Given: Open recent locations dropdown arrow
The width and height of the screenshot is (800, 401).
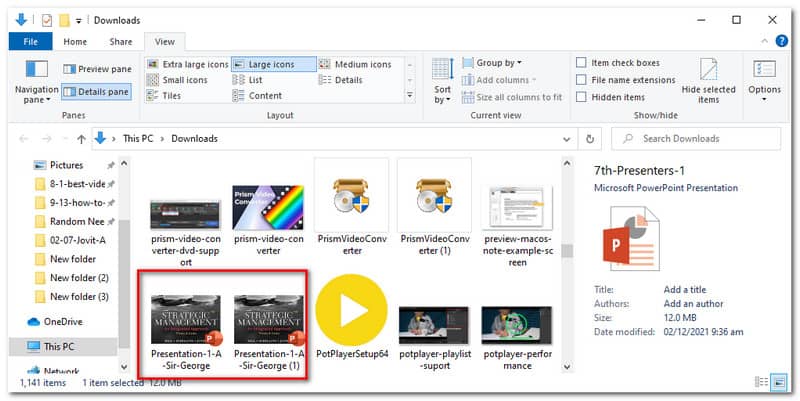Looking at the screenshot, I should tap(65, 139).
